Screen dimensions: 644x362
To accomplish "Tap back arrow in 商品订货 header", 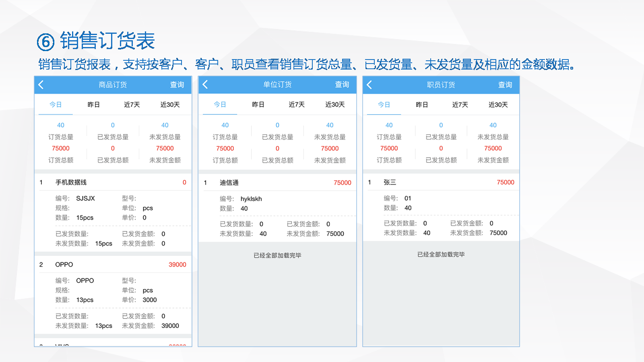I will [x=41, y=85].
